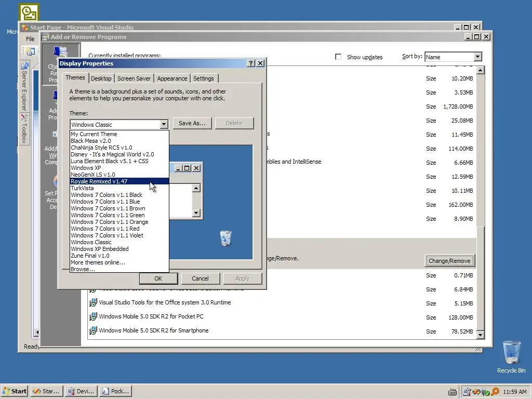Click preview window scroll down arrow
532x399 pixels.
click(x=196, y=212)
